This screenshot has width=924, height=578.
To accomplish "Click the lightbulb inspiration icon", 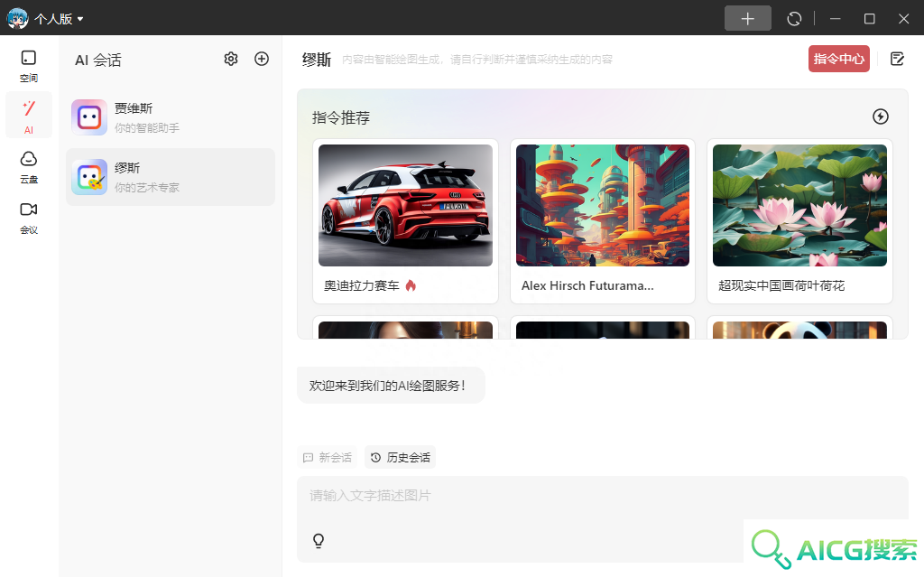I will coord(319,540).
